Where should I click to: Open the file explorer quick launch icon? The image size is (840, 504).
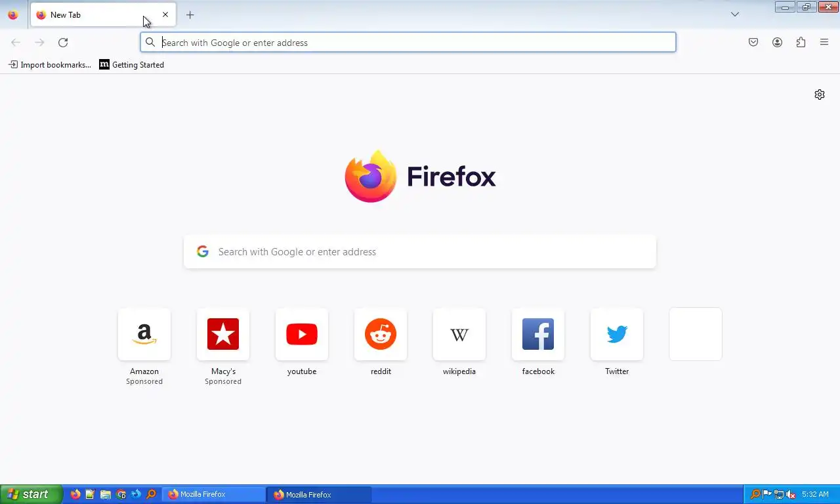(106, 494)
